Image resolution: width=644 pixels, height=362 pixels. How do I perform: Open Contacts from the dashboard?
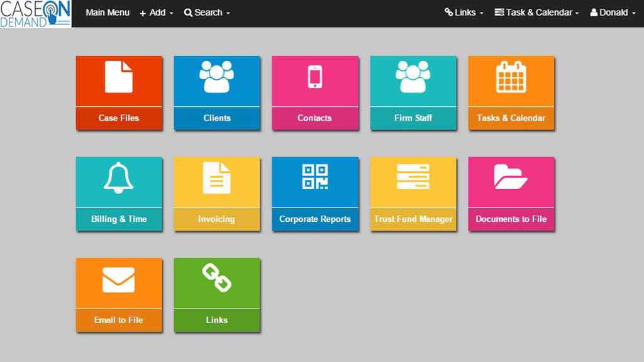[x=315, y=92]
